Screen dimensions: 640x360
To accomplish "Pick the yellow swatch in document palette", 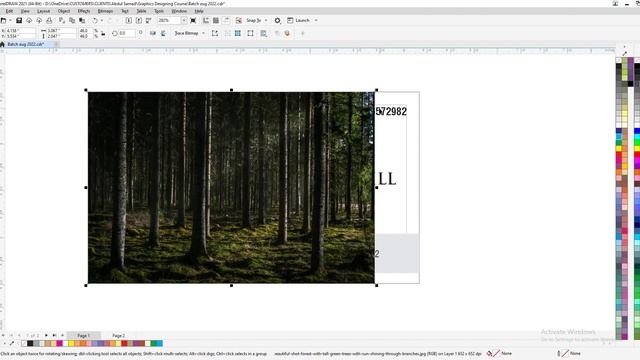I will (71, 344).
